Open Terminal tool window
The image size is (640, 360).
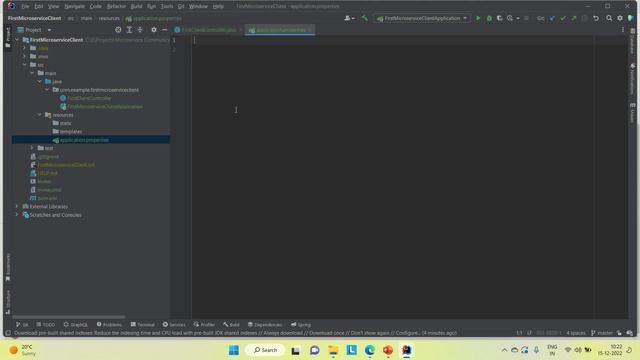coord(142,324)
